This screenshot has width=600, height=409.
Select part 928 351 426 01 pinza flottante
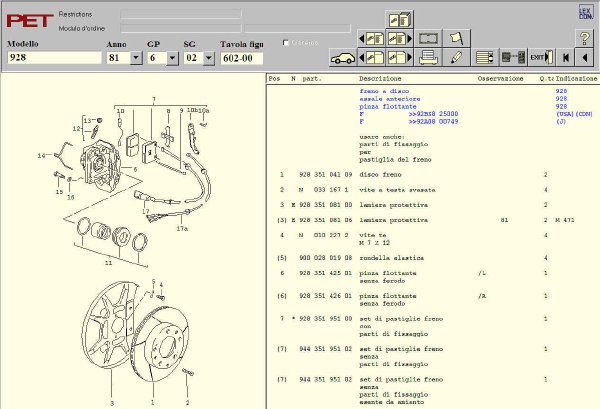tap(432, 300)
